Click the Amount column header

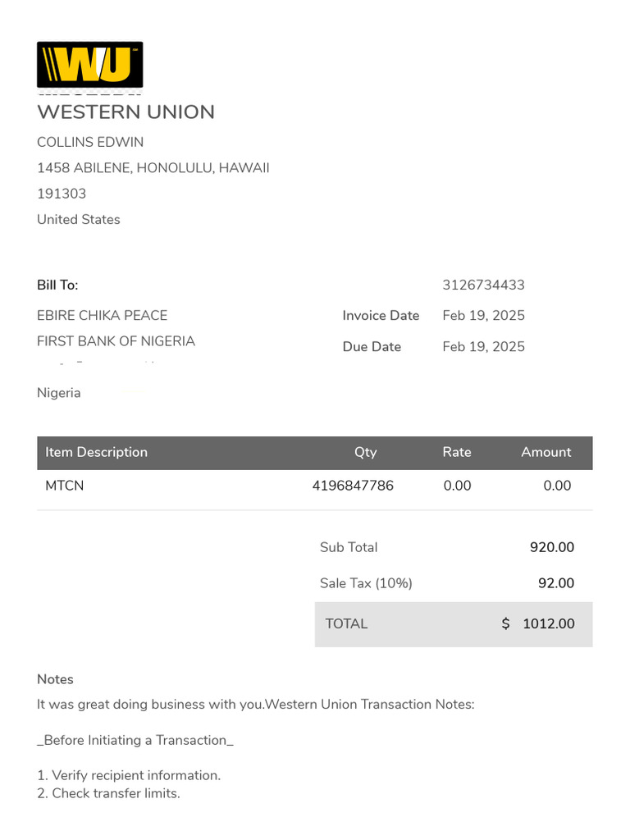(546, 452)
